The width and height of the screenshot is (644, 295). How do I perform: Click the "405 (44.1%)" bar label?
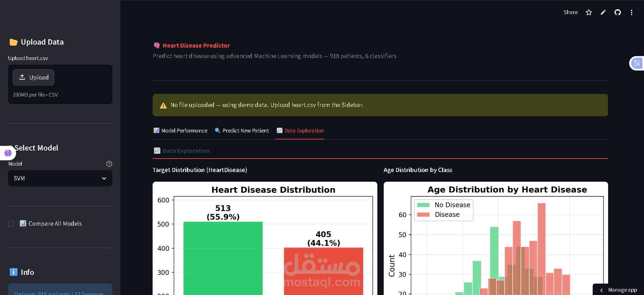pos(324,239)
